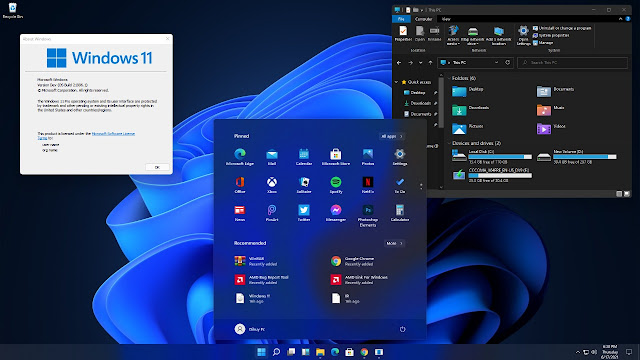Open recommended AMD Link for Windows
640x360 pixels.
[359, 280]
